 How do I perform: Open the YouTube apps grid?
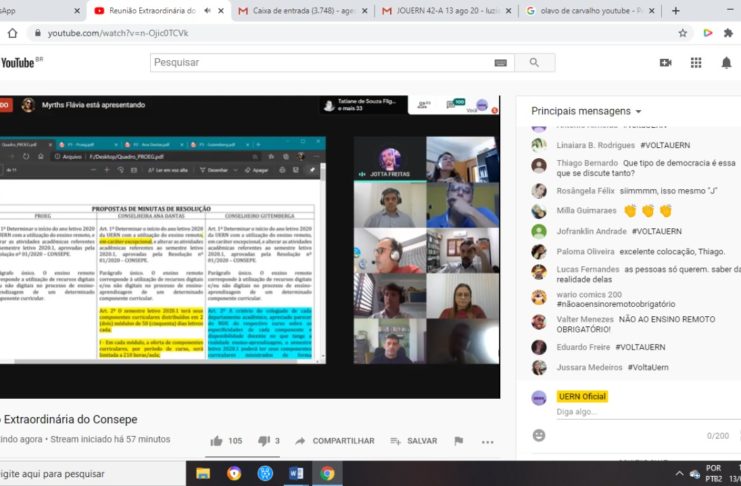click(x=696, y=62)
